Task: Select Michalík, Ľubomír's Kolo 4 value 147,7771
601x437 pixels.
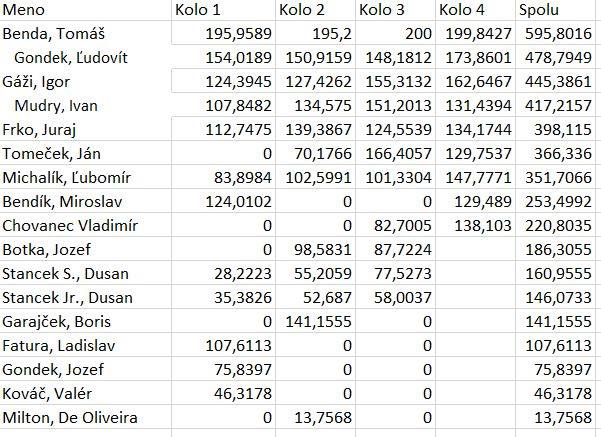Action: [474, 178]
